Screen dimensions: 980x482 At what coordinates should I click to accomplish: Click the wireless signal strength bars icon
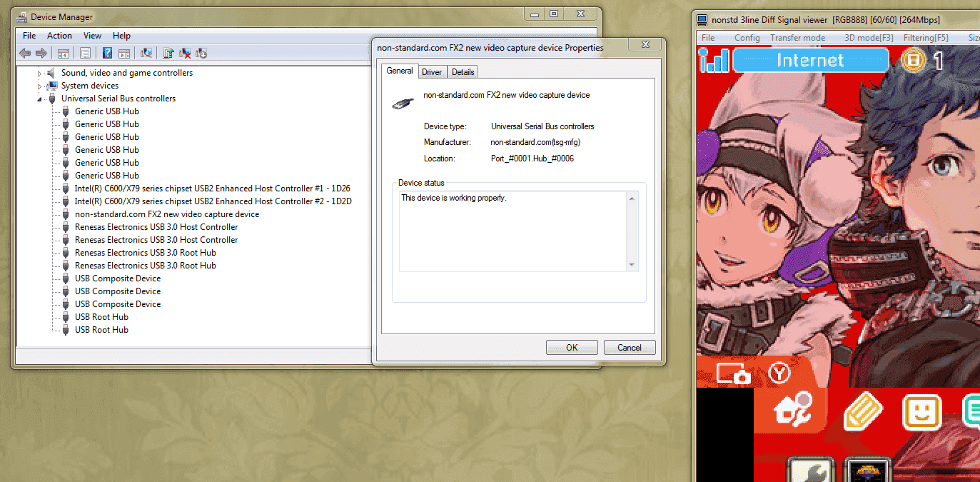click(714, 61)
